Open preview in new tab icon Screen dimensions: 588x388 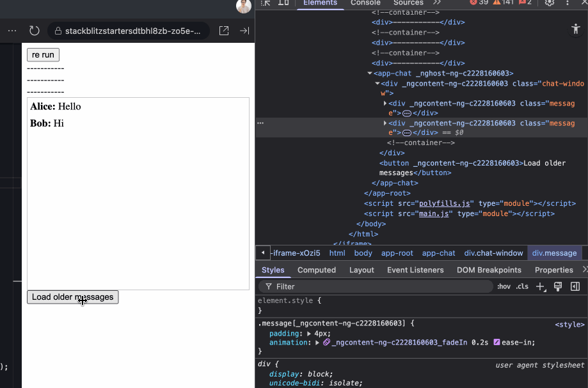(x=224, y=31)
